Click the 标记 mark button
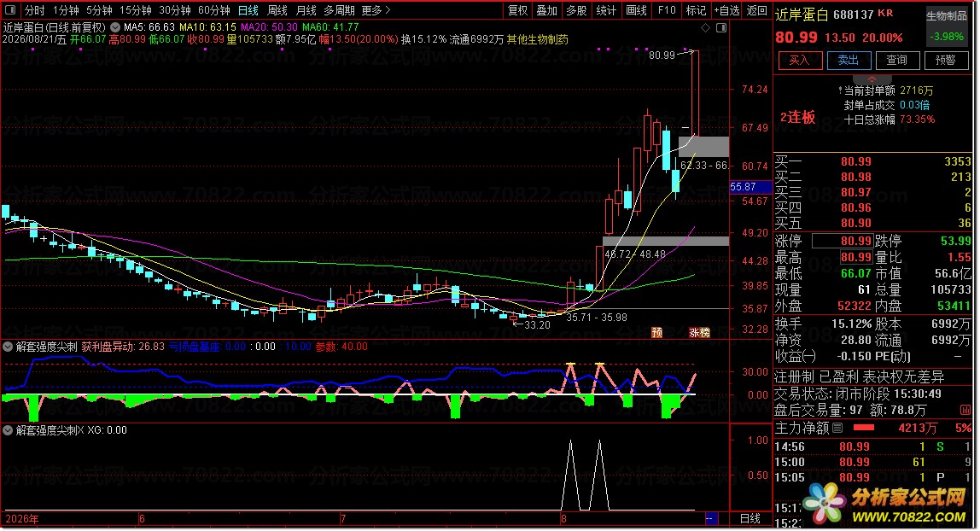Image resolution: width=980 pixels, height=531 pixels. pyautogui.click(x=696, y=10)
